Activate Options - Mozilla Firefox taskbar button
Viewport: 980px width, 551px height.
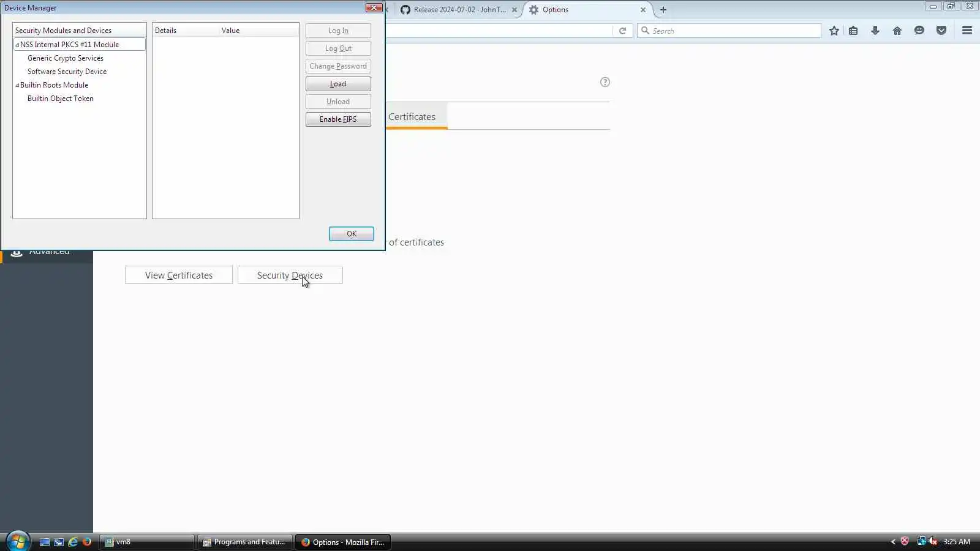click(x=343, y=542)
